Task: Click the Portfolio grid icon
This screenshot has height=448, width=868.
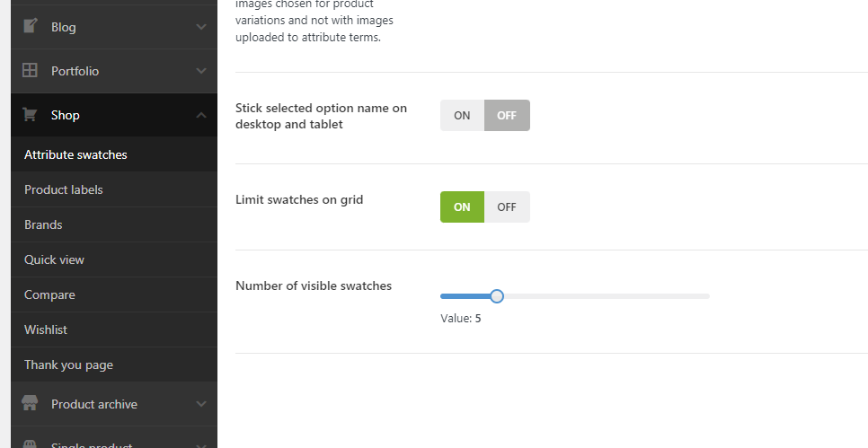Action: [30, 70]
